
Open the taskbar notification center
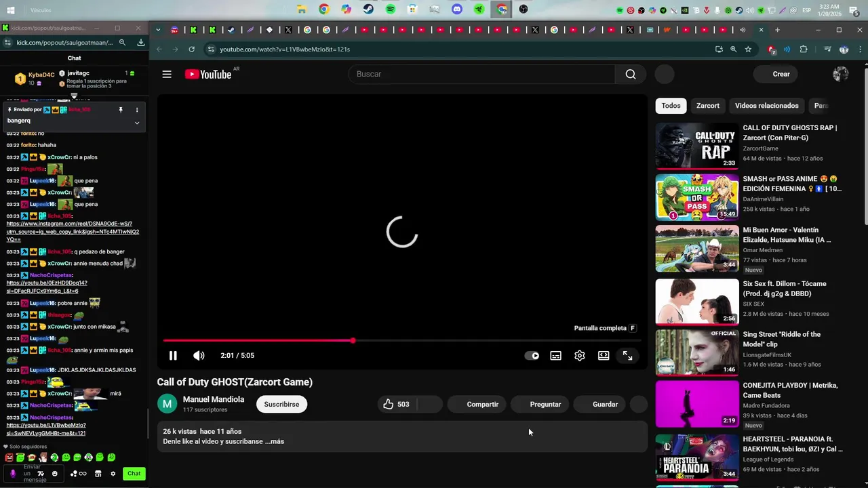pos(854,10)
